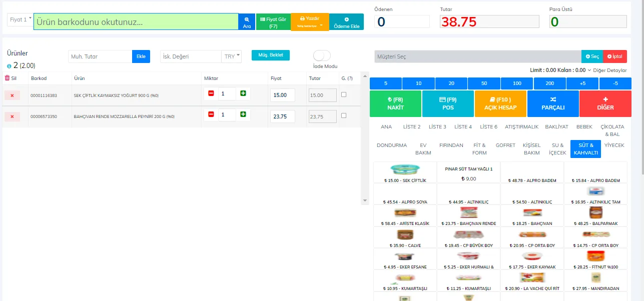Switch to the ATIŞTIRMALIK category tab
Viewport: 644px width, 301px height.
[521, 127]
